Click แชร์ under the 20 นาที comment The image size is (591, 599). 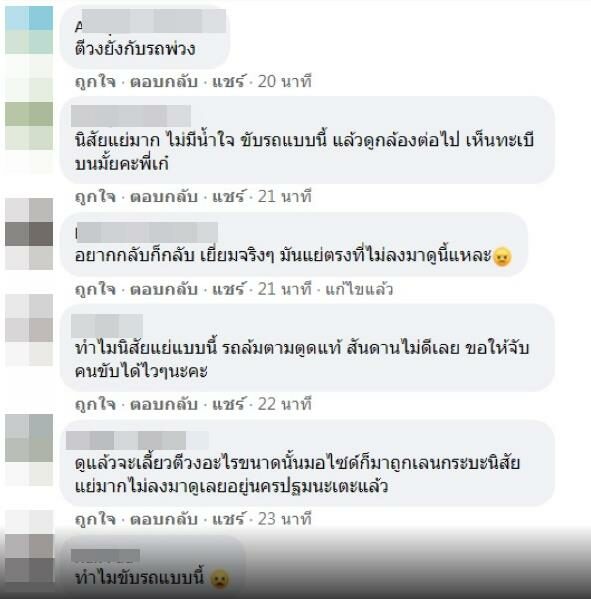click(x=228, y=82)
